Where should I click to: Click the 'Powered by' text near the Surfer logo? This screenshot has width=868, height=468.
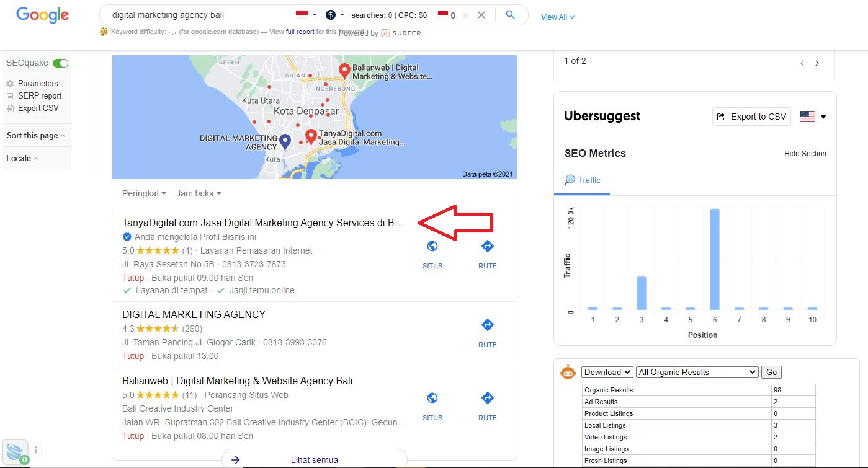pyautogui.click(x=359, y=33)
